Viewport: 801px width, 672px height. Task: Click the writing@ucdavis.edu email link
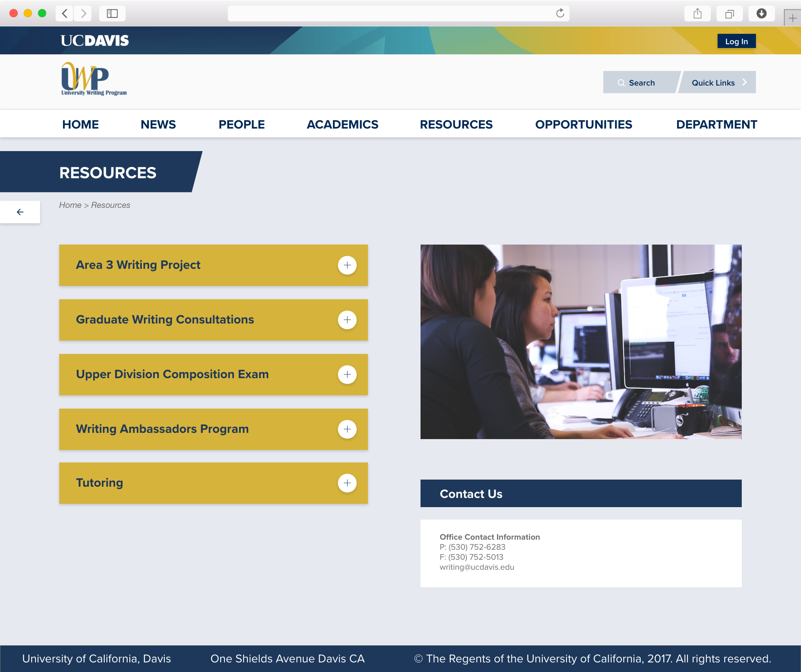tap(478, 567)
